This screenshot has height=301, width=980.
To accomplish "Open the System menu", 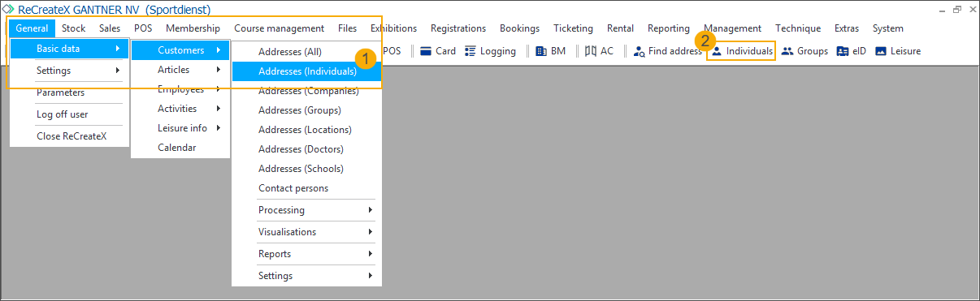I will (887, 28).
